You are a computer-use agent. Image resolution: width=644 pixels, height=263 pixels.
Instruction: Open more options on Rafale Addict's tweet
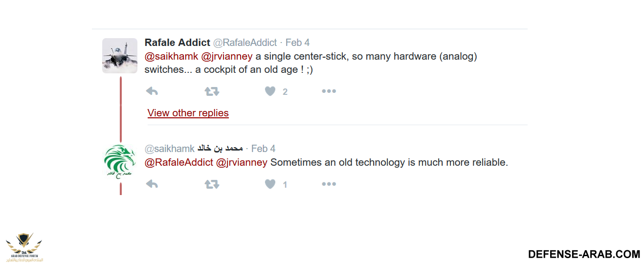click(x=329, y=91)
